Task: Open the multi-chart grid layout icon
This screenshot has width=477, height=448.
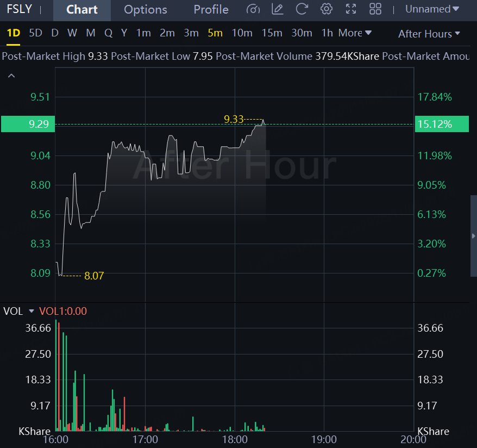Action: [x=375, y=9]
